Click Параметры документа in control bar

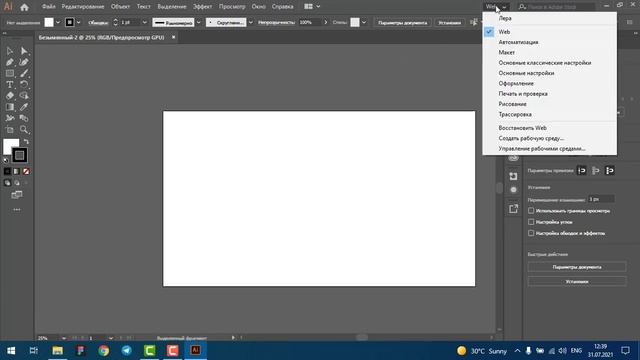(x=402, y=22)
